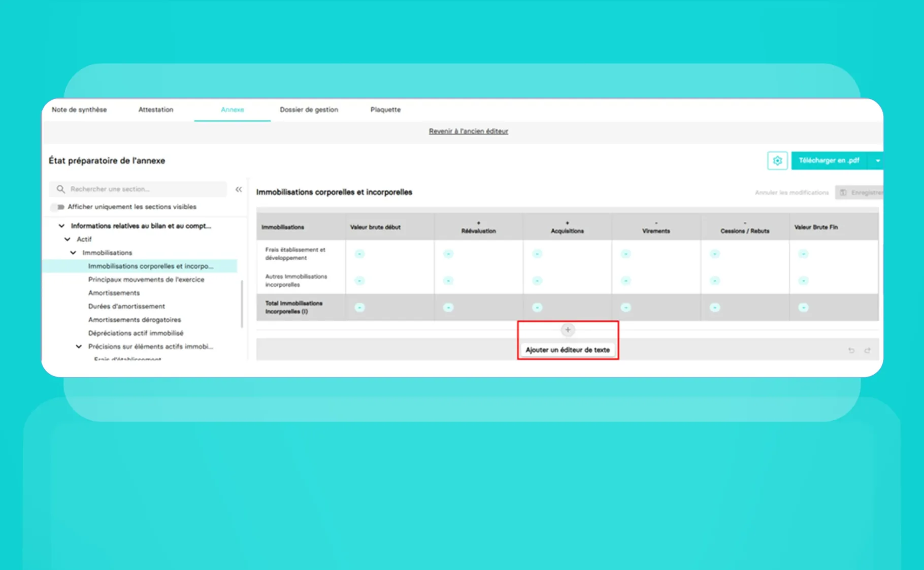Viewport: 924px width, 570px height.
Task: Collapse the Immobilisations tree node
Action: (73, 252)
